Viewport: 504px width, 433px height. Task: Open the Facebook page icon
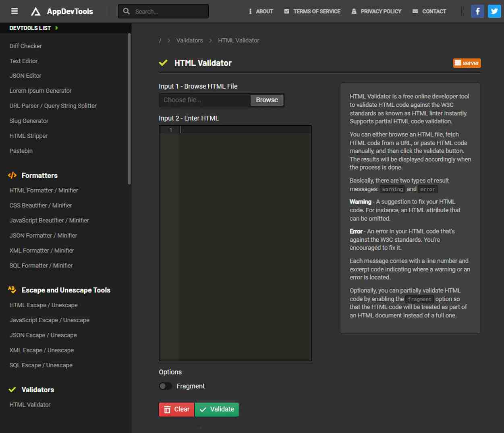click(x=477, y=11)
